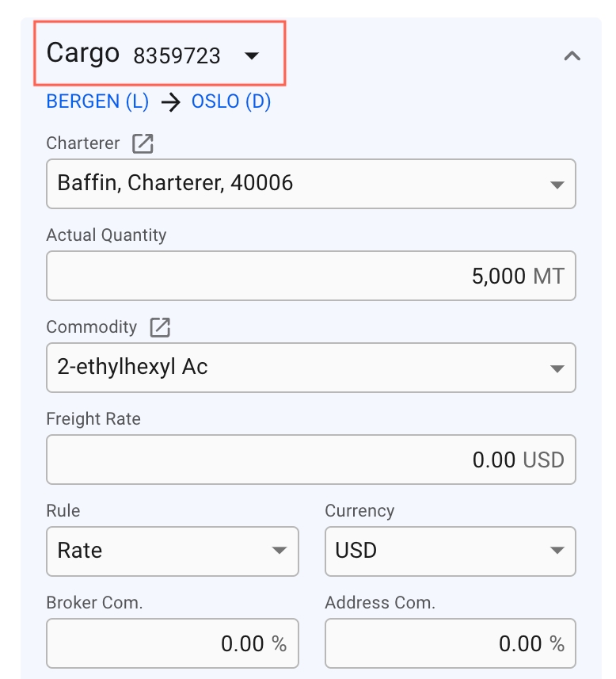The image size is (616, 679).
Task: Open the Currency dropdown
Action: 556,551
